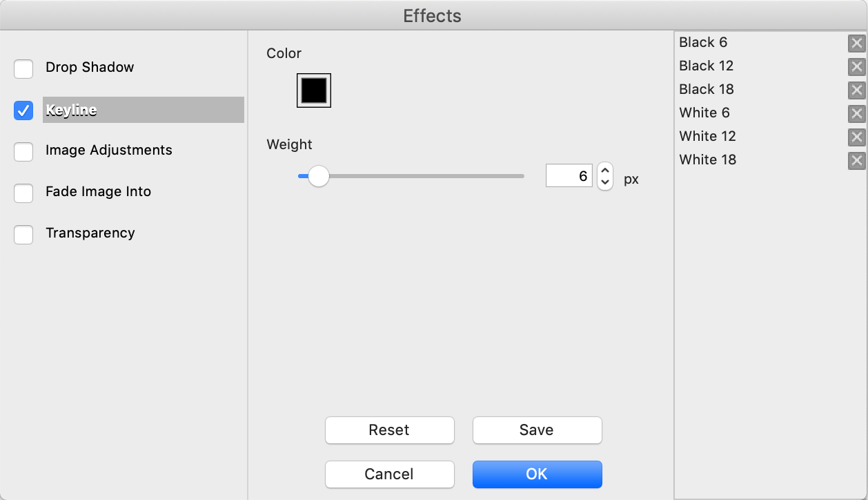Remove the White 18 preset
The height and width of the screenshot is (500, 868).
856,160
